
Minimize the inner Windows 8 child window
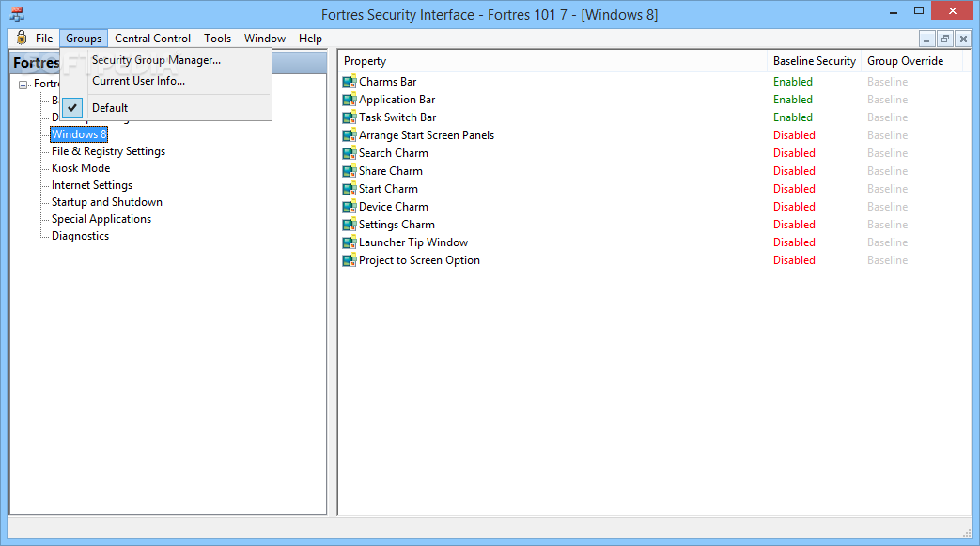point(926,39)
